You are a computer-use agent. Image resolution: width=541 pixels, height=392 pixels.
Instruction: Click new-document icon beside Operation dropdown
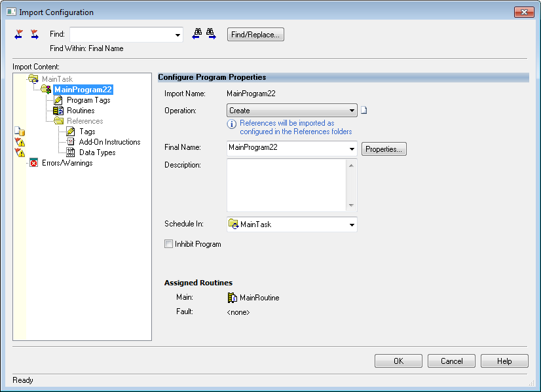(364, 111)
